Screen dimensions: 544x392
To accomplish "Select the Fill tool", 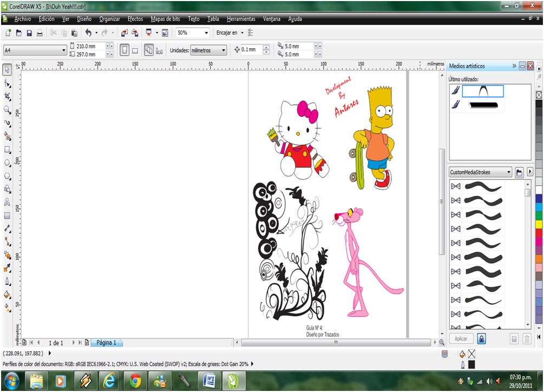I will pyautogui.click(x=7, y=295).
